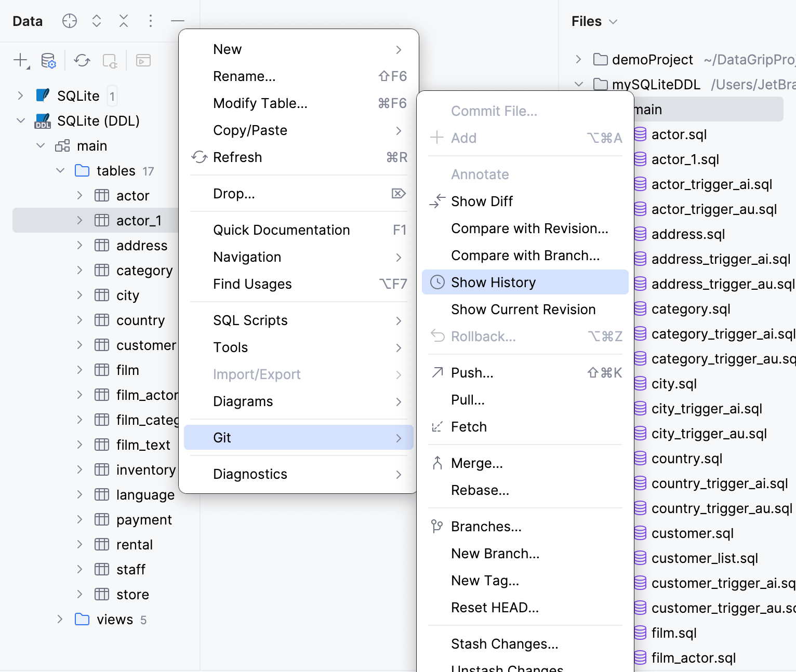Refresh the database connection
The image size is (796, 672).
(81, 60)
